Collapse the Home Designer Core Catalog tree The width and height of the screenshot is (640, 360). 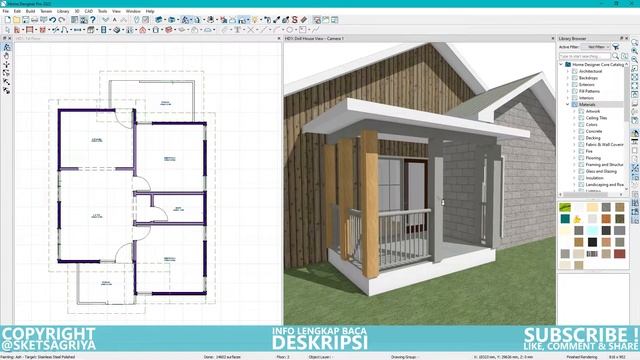pyautogui.click(x=561, y=64)
